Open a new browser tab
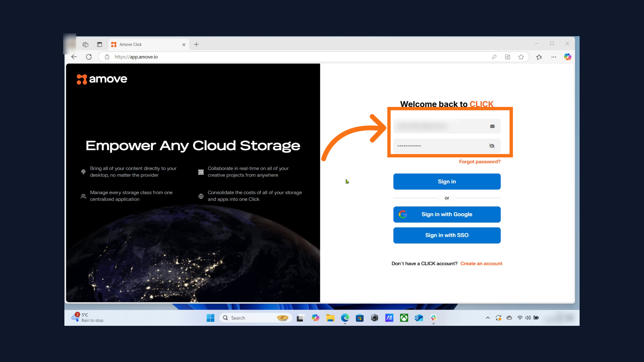 coord(196,45)
